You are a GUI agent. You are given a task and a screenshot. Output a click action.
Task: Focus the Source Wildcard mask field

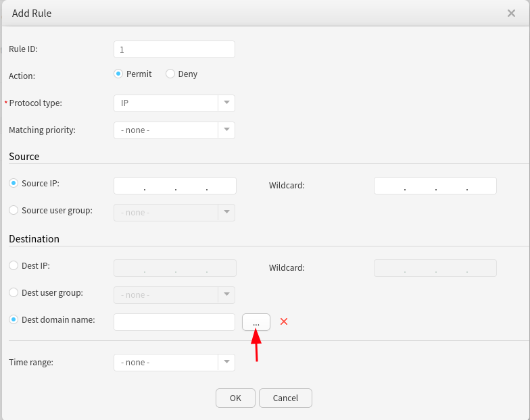click(435, 186)
